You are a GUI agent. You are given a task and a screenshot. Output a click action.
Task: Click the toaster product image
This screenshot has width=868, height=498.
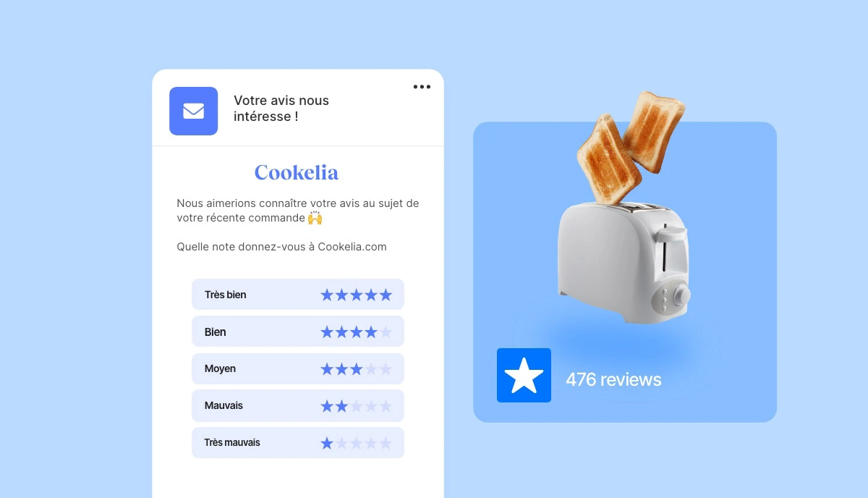tap(624, 262)
